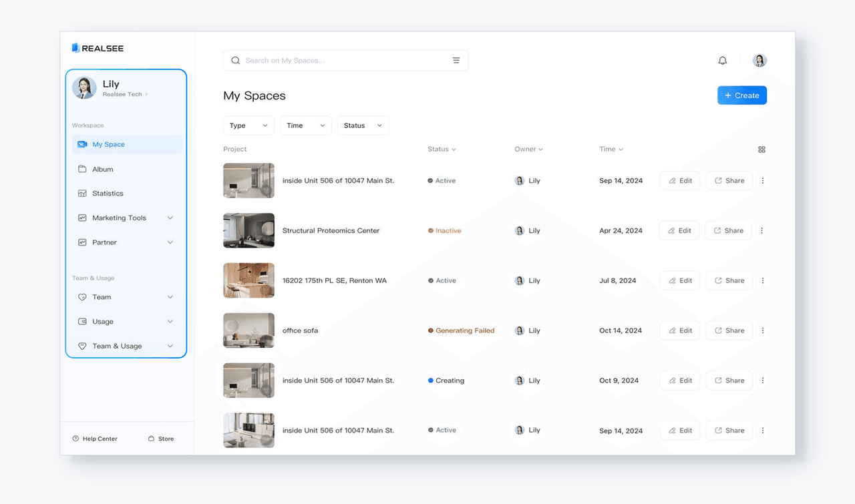The height and width of the screenshot is (504, 855).
Task: Open Realsee Tech organization link
Action: pyautogui.click(x=125, y=94)
